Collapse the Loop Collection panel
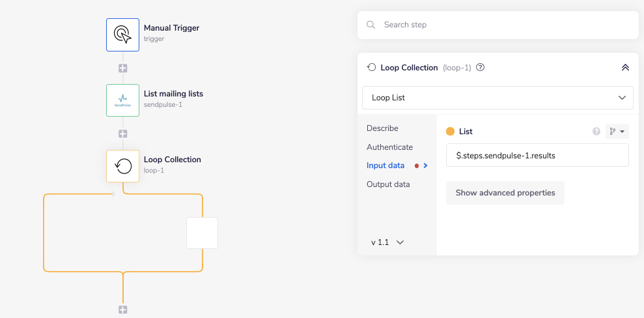The image size is (644, 318). pos(624,67)
